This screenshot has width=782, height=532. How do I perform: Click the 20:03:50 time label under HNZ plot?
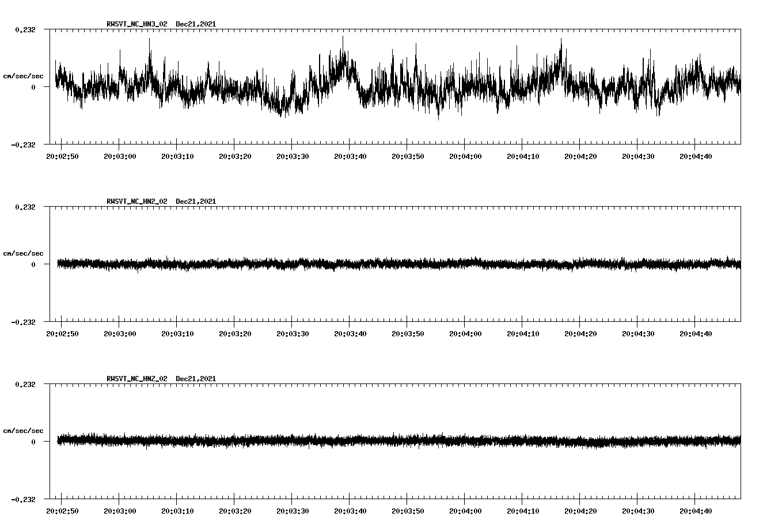point(408,511)
